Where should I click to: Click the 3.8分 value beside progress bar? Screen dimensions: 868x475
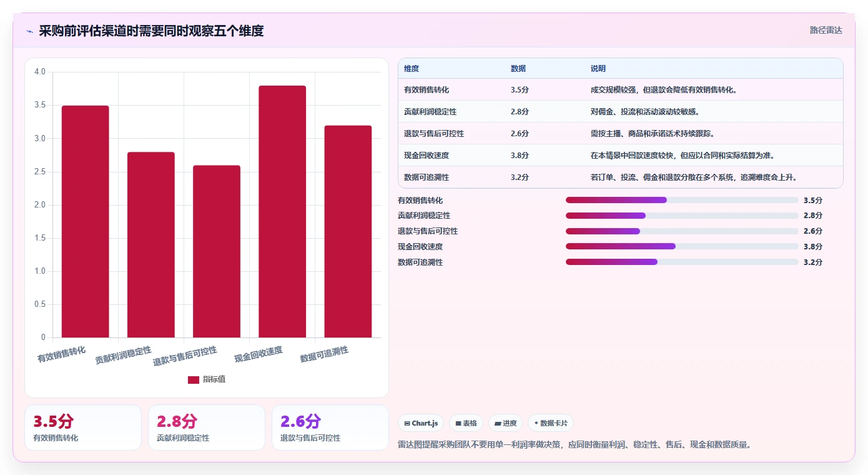point(813,247)
